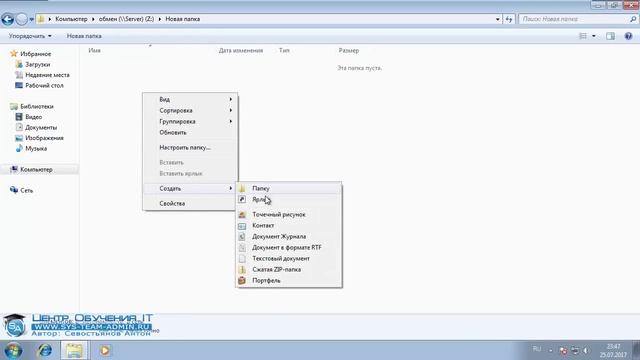Click the Back navigation arrow
This screenshot has width=640, height=360.
point(7,19)
